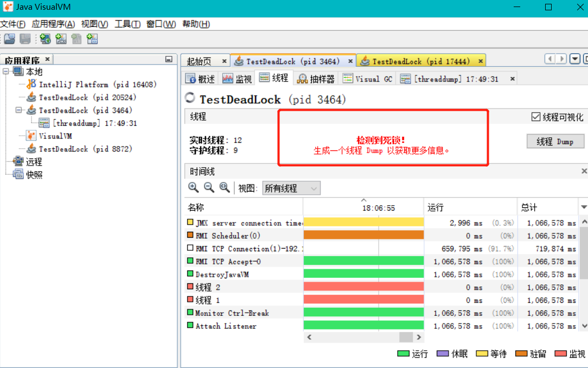Switch to the 概述 overview tab
Viewport: 588px width, 368px height.
tap(201, 79)
